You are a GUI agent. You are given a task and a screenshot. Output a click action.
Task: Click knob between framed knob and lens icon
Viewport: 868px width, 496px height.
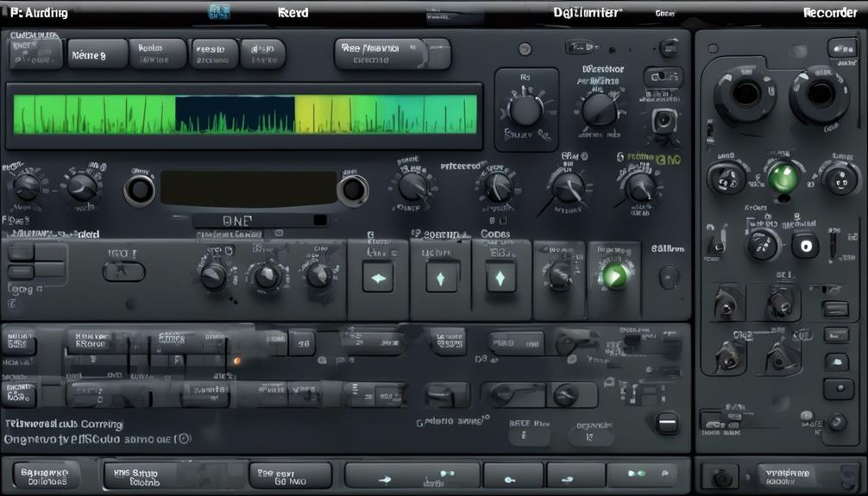pos(600,109)
